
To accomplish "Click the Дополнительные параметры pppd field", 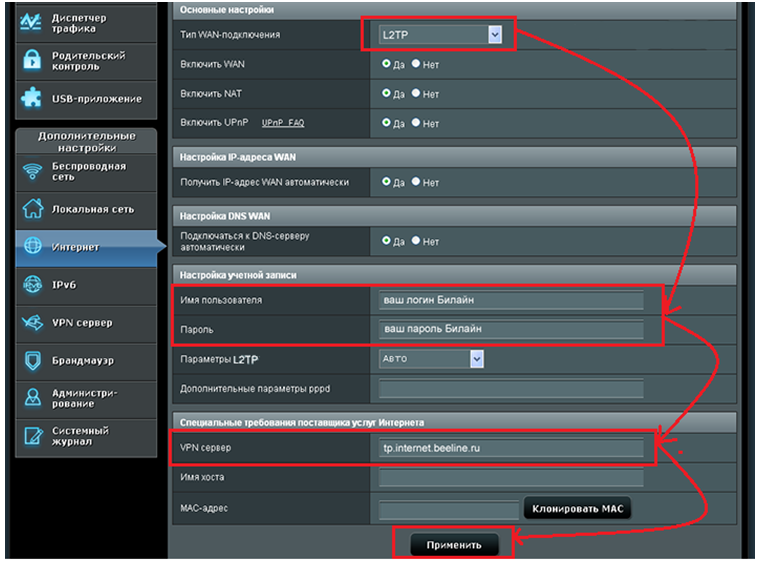I will (511, 389).
